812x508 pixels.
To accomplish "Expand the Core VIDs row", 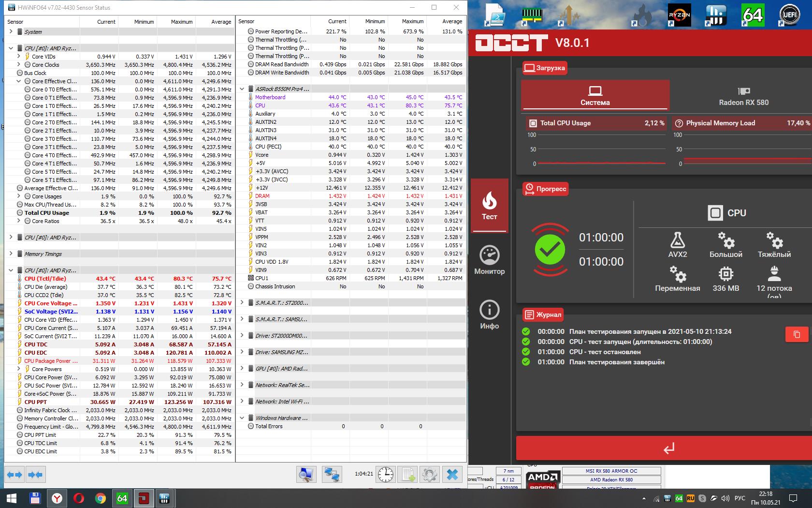I will pyautogui.click(x=18, y=56).
